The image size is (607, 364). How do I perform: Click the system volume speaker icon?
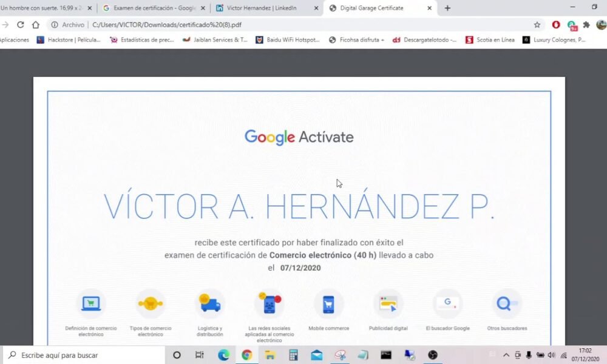(x=550, y=355)
